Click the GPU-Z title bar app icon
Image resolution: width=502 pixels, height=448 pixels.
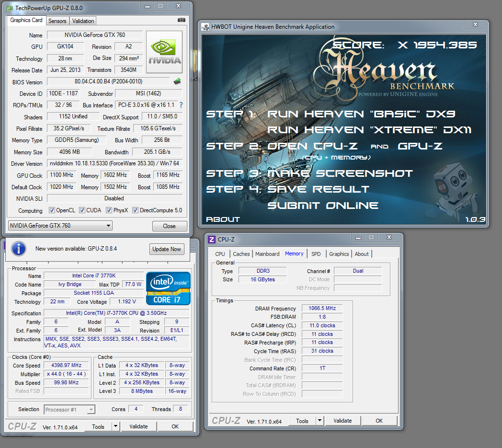pyautogui.click(x=10, y=8)
